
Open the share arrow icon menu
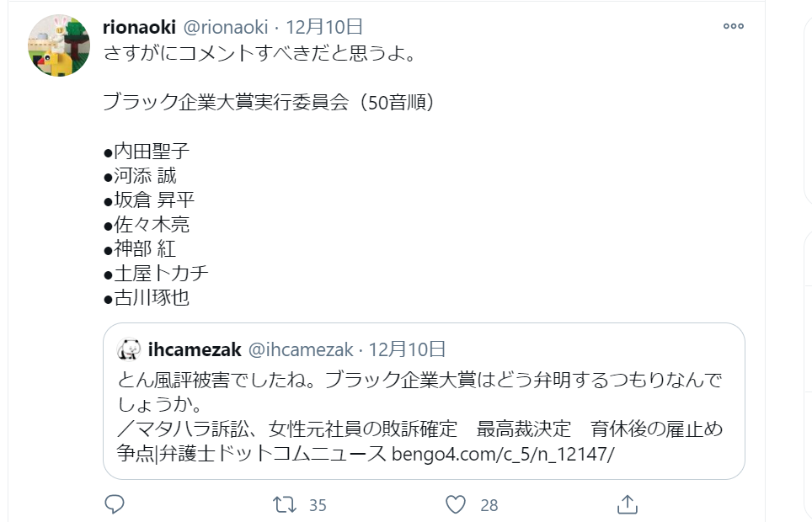[627, 504]
